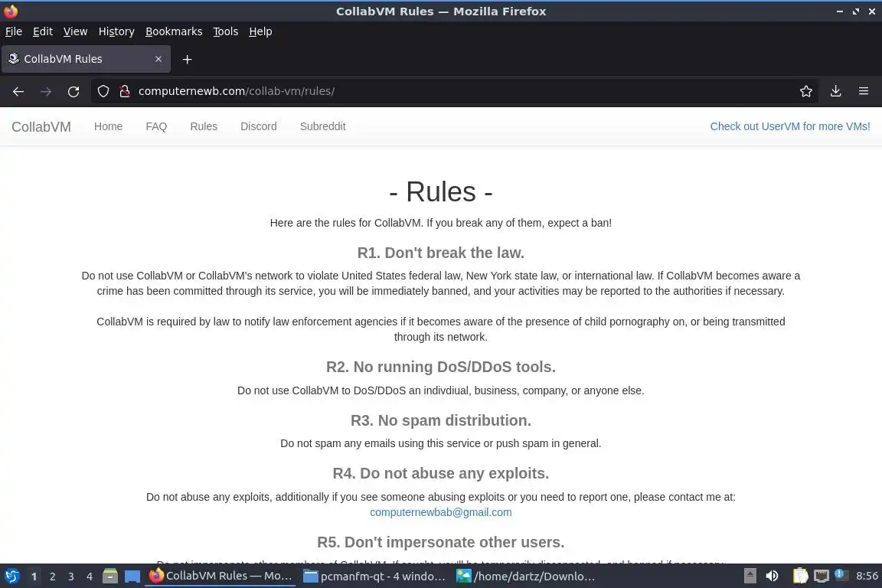Click the removable media eject tray icon
882x588 pixels.
click(750, 577)
